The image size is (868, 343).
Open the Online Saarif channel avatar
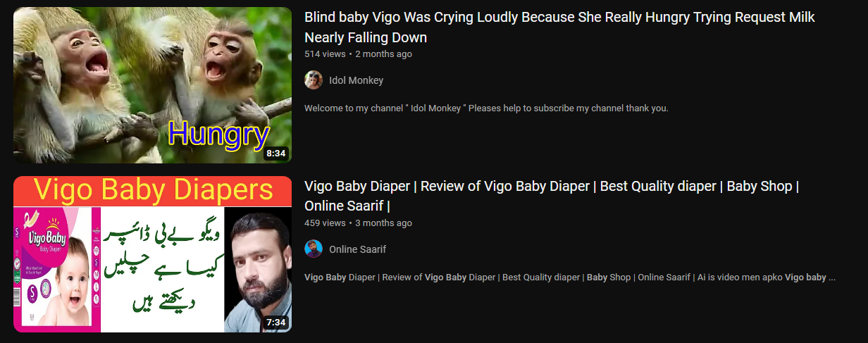(x=314, y=249)
